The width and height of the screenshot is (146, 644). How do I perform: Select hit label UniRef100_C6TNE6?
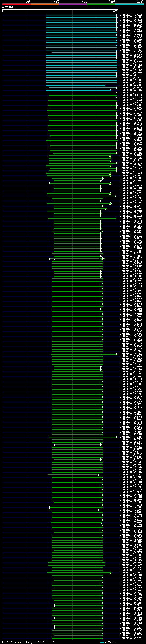tap(131, 495)
